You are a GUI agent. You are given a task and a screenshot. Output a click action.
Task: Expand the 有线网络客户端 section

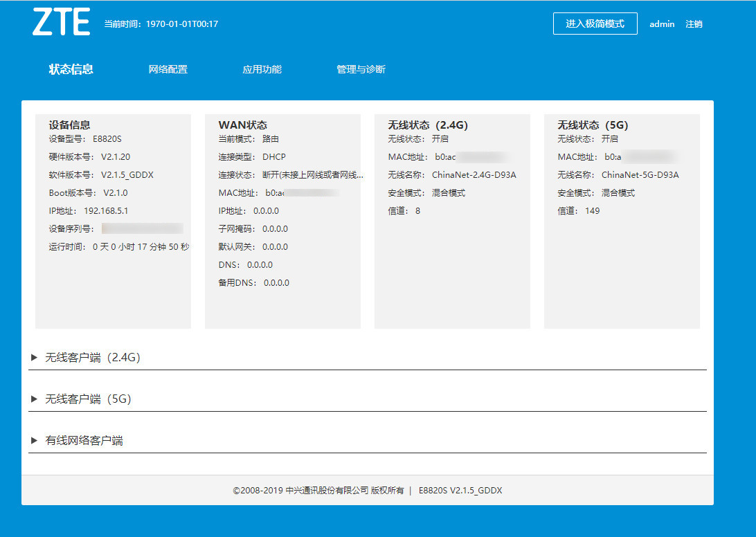click(368, 440)
